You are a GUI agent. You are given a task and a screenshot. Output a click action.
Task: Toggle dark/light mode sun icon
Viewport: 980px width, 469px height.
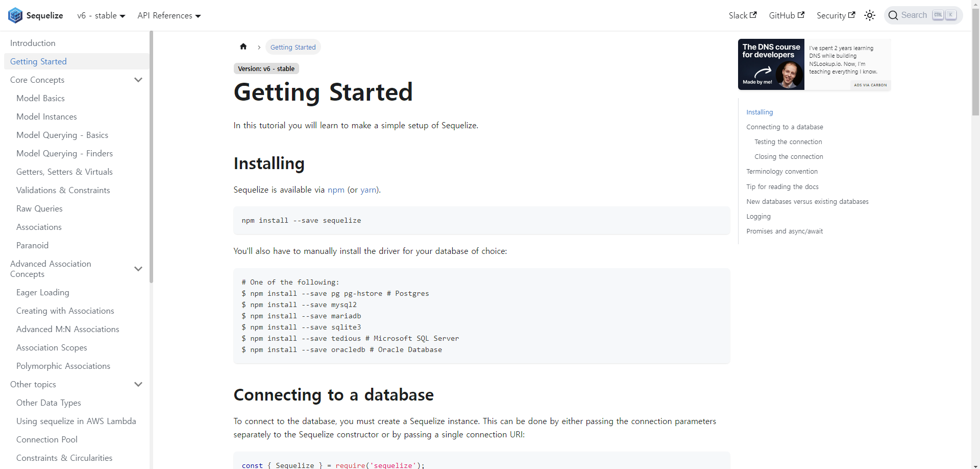click(870, 15)
